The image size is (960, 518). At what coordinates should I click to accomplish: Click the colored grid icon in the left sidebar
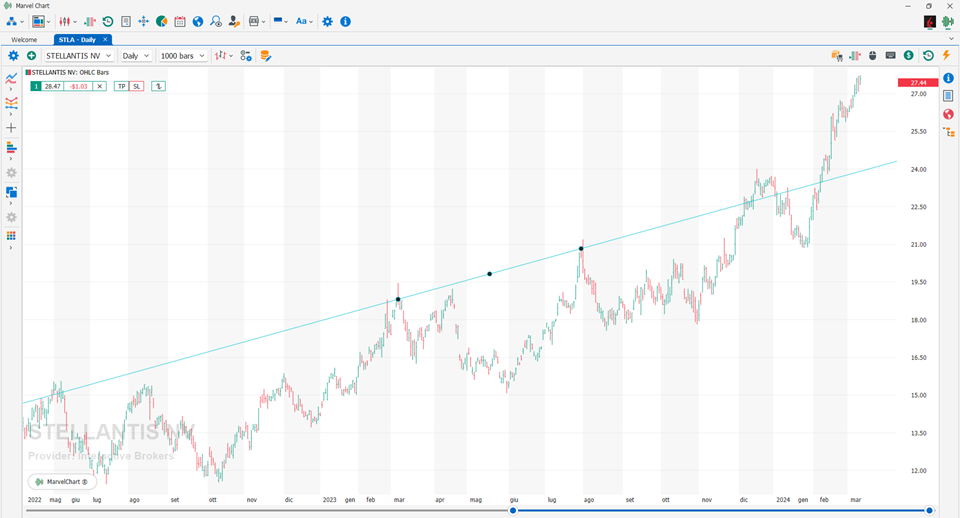click(11, 236)
